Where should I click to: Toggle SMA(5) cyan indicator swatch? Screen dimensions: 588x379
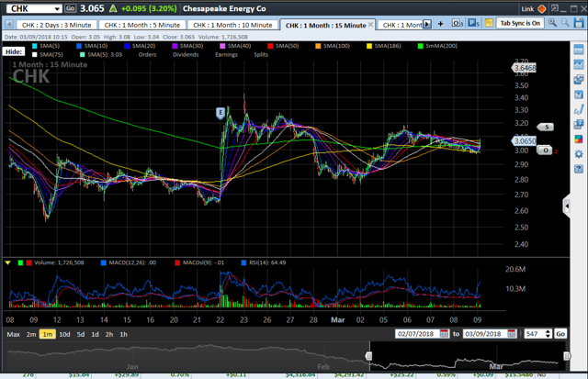(x=35, y=46)
